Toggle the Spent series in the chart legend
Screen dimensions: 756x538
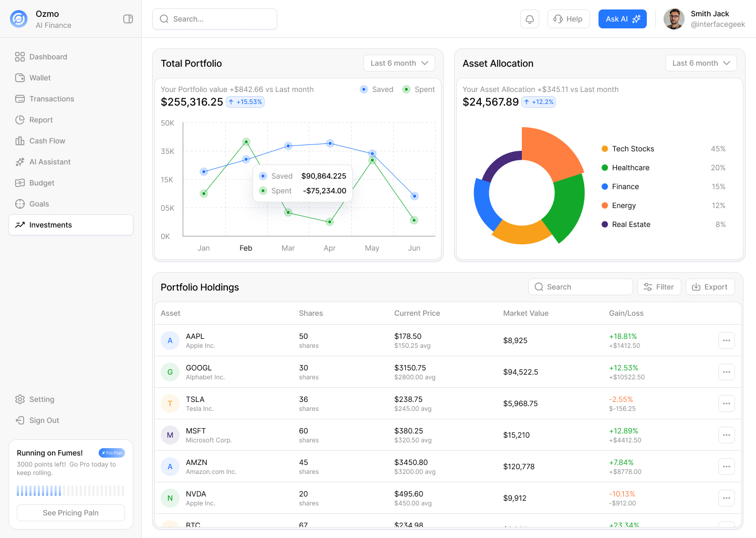pyautogui.click(x=418, y=89)
